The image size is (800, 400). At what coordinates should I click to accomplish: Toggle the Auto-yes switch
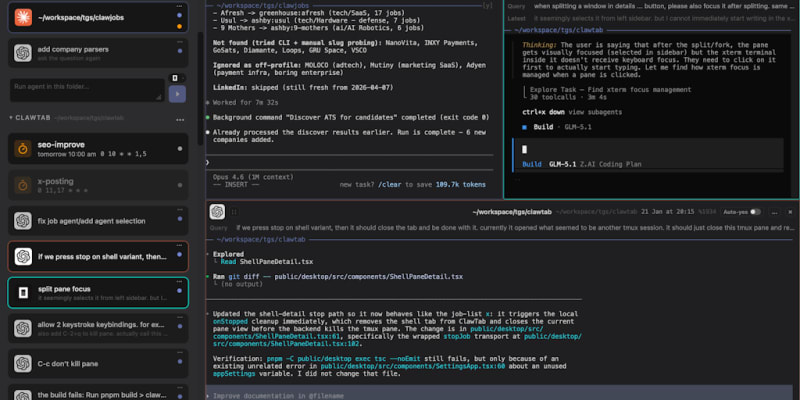[755, 212]
